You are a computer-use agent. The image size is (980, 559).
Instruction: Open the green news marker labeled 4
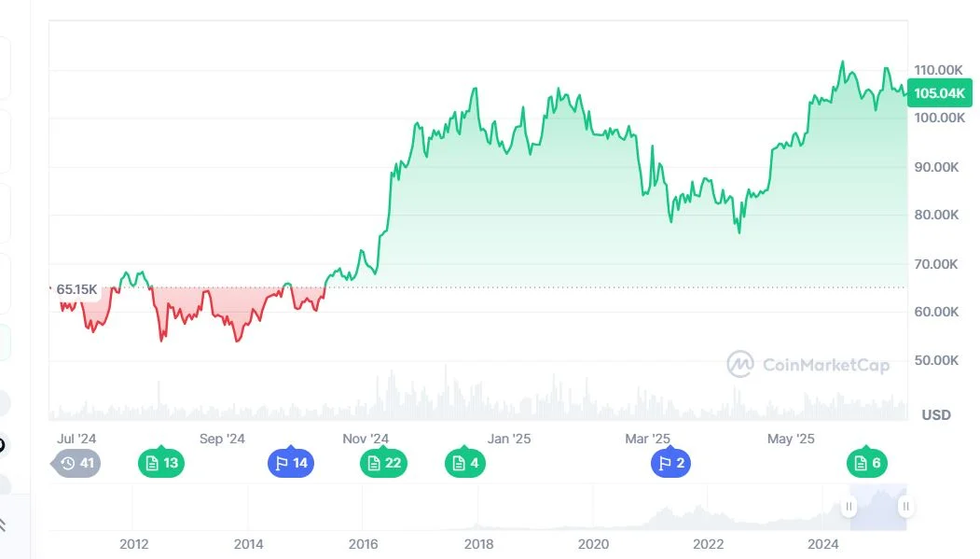[464, 463]
